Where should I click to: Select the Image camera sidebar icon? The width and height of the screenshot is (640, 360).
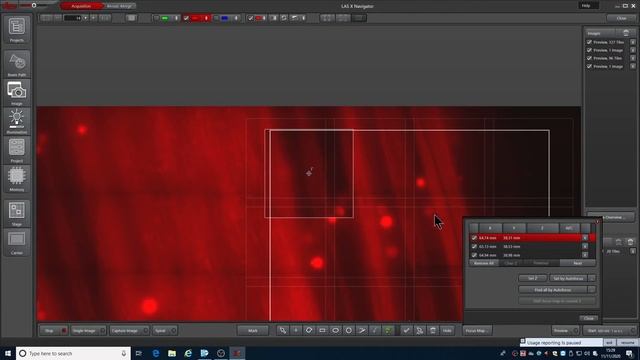17,93
